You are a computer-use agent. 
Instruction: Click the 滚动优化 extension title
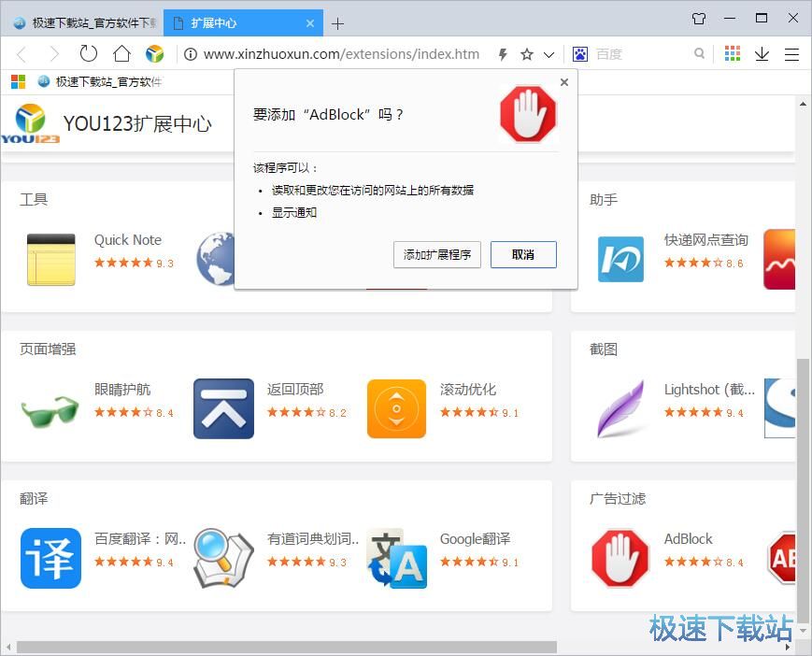468,390
